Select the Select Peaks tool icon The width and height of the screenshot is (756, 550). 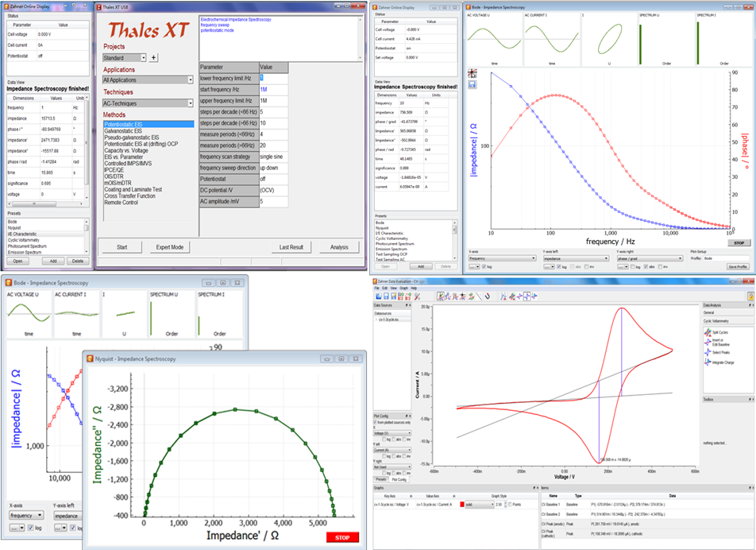coord(707,352)
